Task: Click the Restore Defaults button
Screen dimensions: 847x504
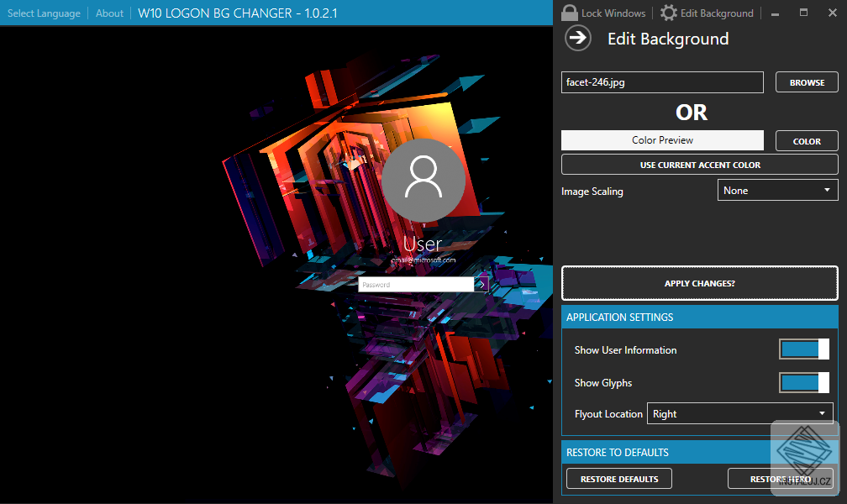Action: [619, 479]
